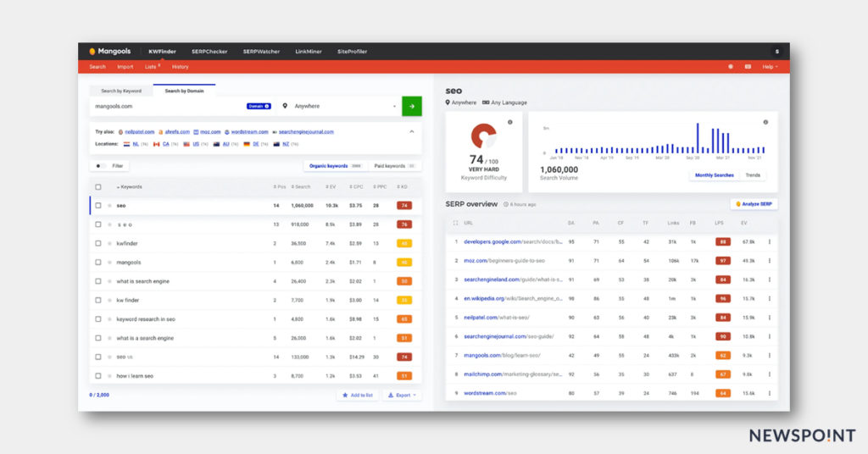Screen dimensions: 868x454
Task: Click the theme icon in the red bar
Action: pos(731,67)
